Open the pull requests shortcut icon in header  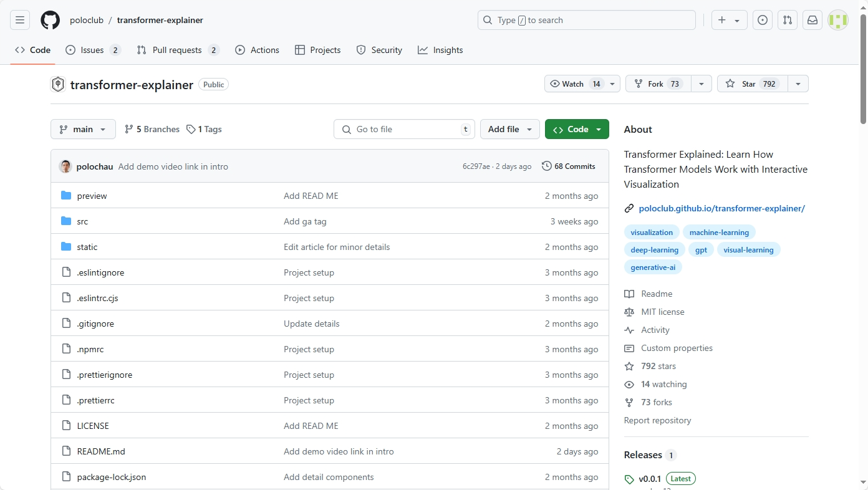[x=788, y=20]
